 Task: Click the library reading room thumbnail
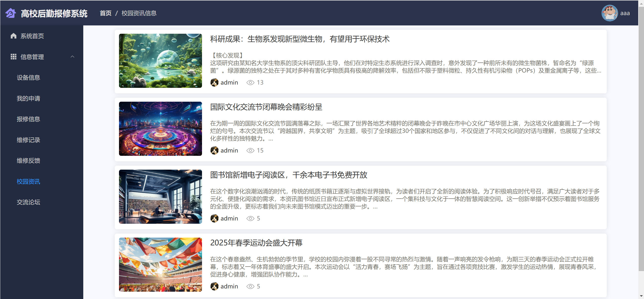[160, 197]
